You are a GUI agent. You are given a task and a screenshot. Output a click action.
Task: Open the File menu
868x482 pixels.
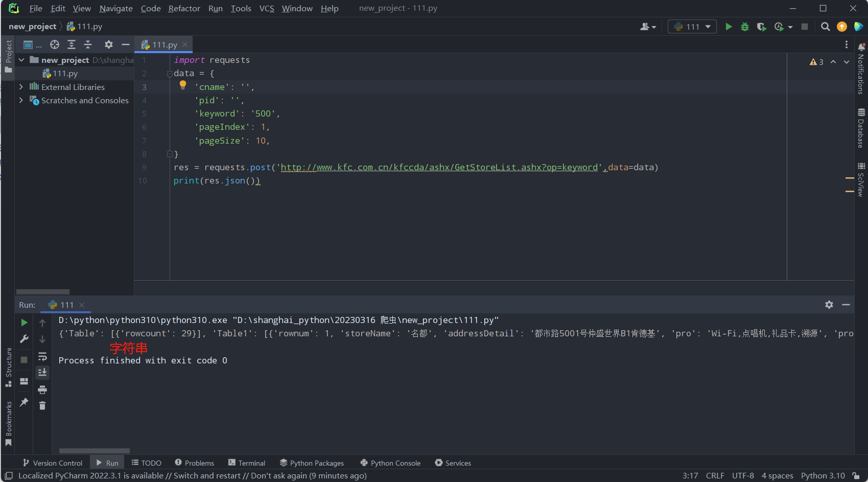(36, 8)
